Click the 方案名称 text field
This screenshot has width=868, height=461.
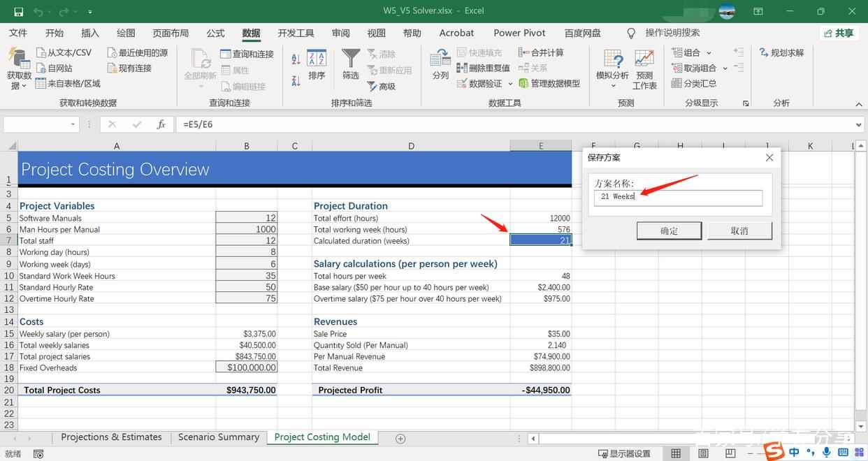[678, 197]
